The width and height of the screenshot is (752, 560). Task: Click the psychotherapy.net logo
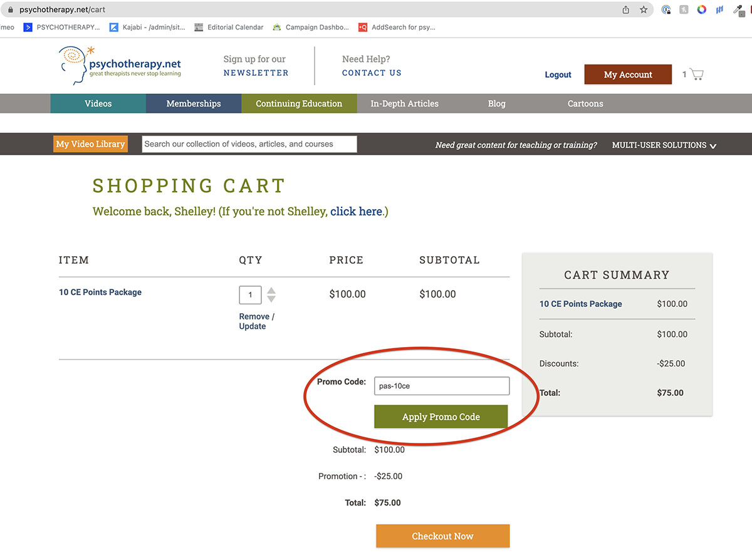[120, 66]
